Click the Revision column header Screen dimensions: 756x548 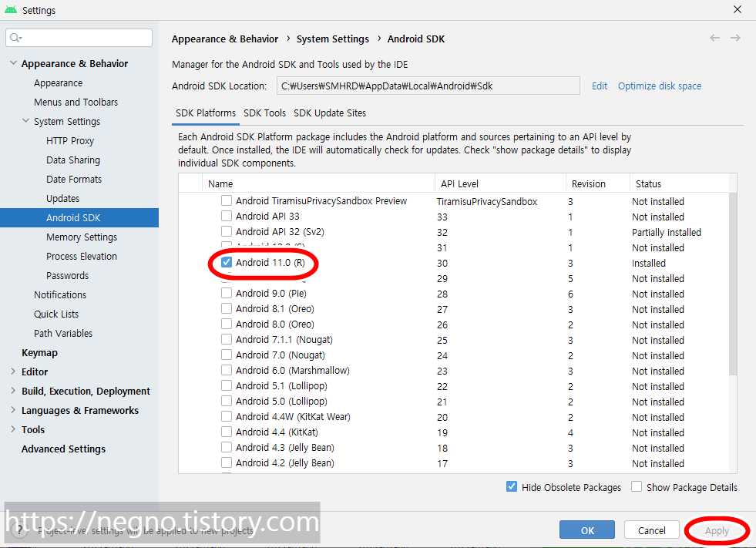click(x=598, y=183)
